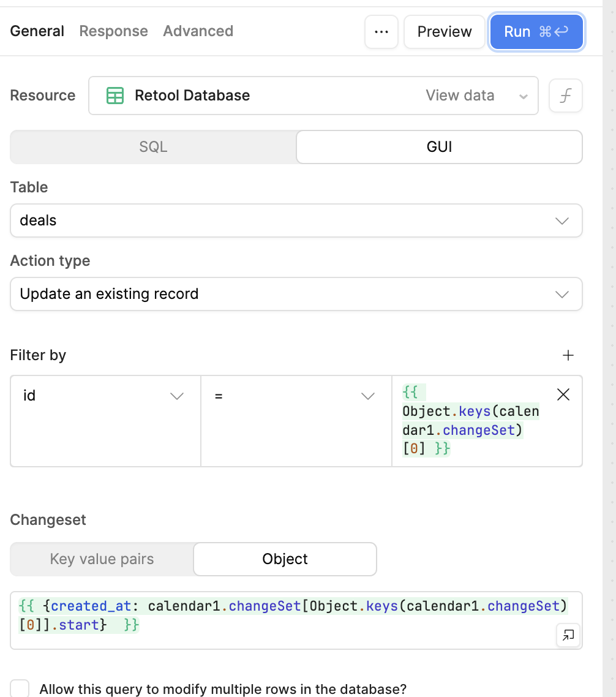Expand the changeset code editor popout icon
The image size is (616, 697).
[568, 635]
